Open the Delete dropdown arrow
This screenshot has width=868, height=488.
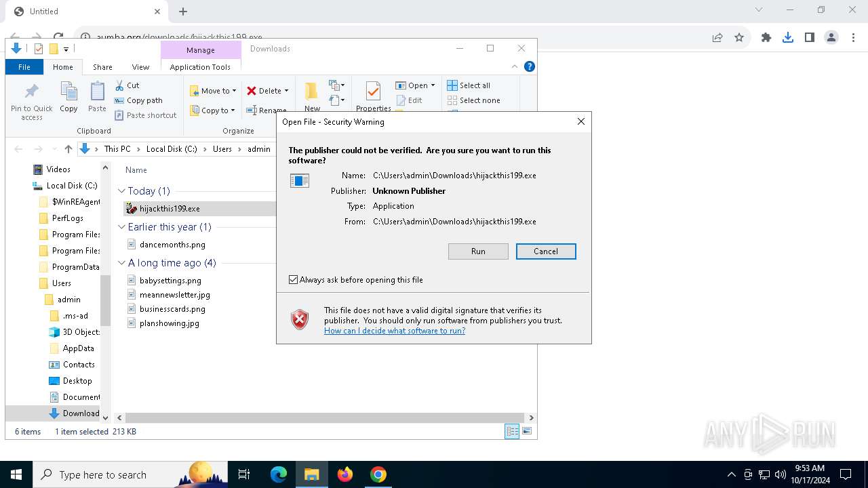pos(286,91)
